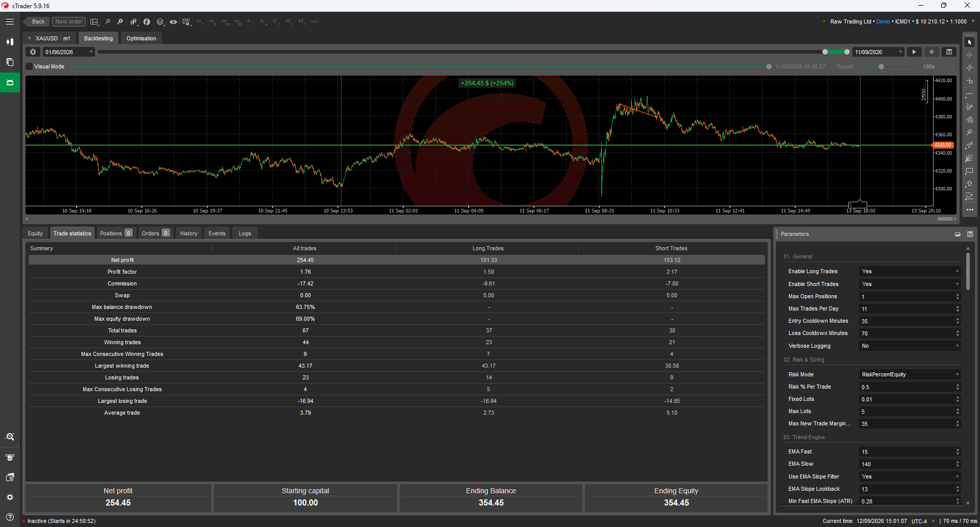Open the chart settings templates icon

pos(186,21)
